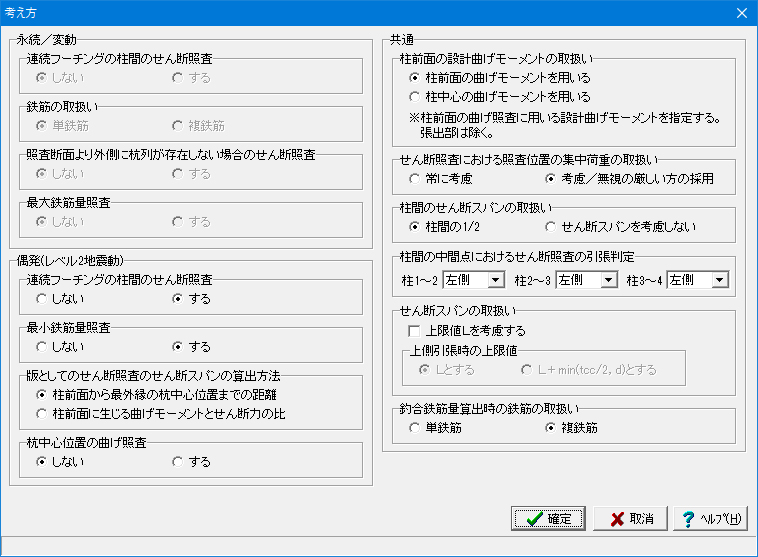
Task: Choose 単鉄筋 for 釣合鉄筋量算出時の鉄筋の取扱い
Action: pos(436,428)
